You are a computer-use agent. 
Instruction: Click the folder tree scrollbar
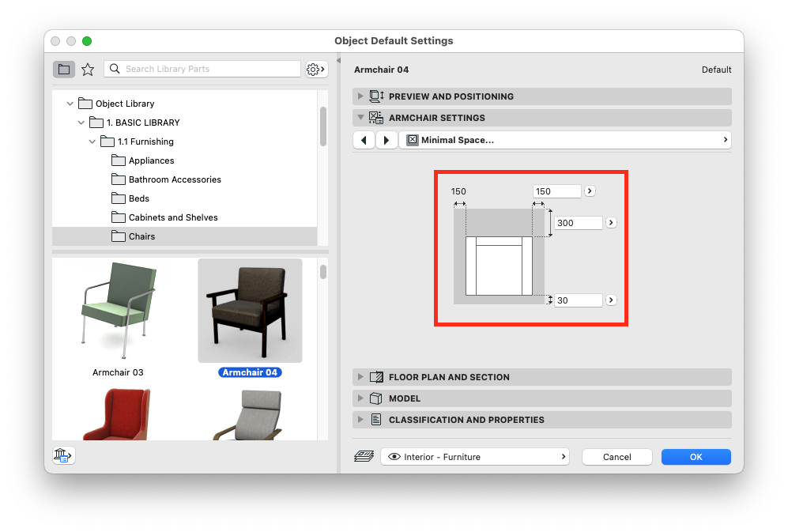pyautogui.click(x=323, y=126)
